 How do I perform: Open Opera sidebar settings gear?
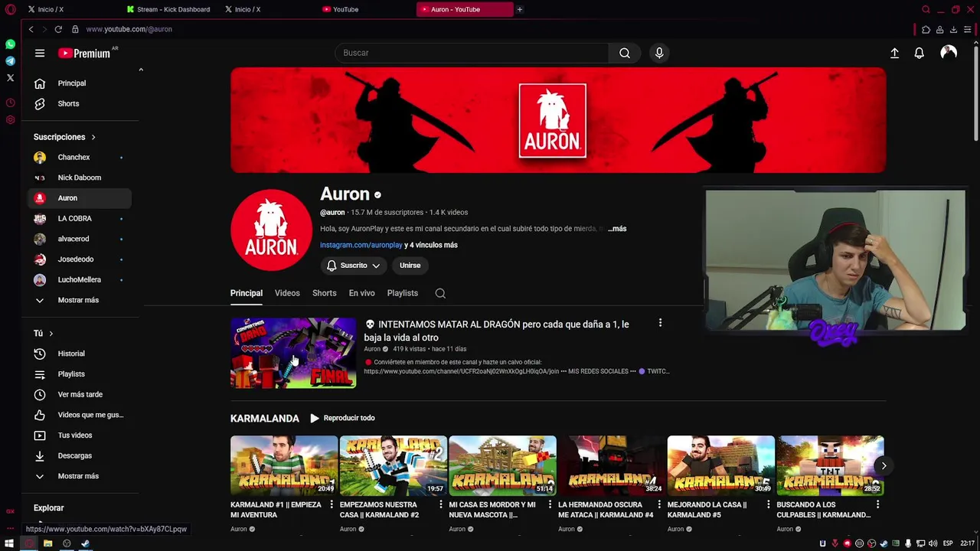click(x=10, y=119)
